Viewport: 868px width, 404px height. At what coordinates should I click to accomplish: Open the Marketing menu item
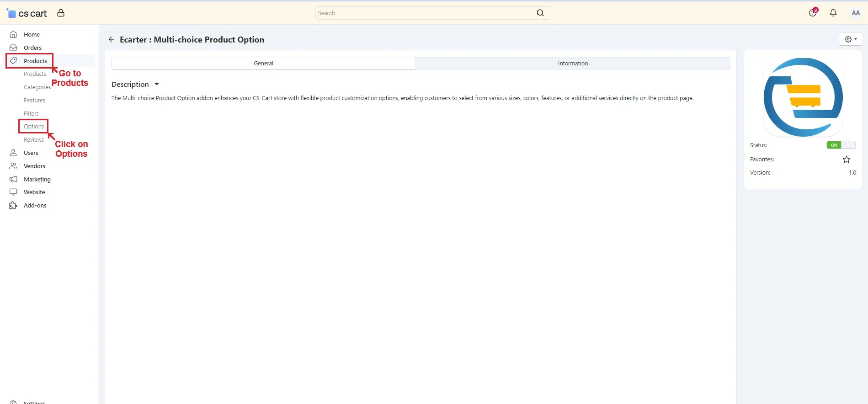point(37,179)
